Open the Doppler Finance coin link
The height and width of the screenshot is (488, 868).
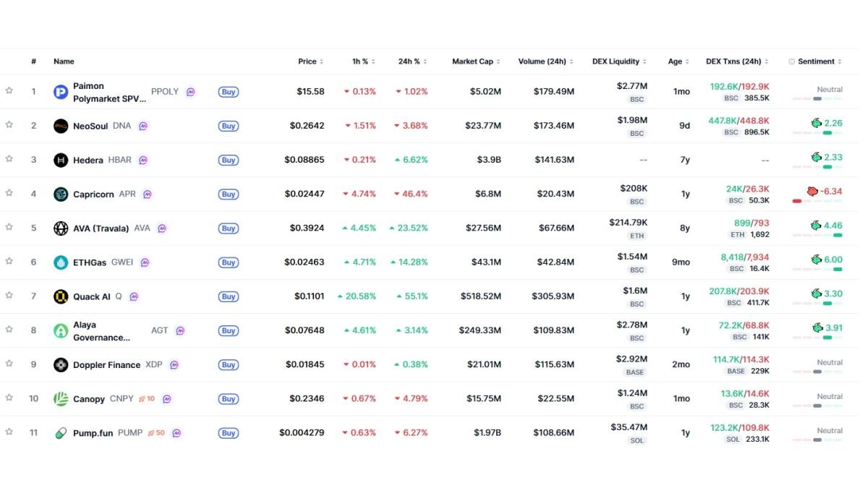(x=106, y=365)
